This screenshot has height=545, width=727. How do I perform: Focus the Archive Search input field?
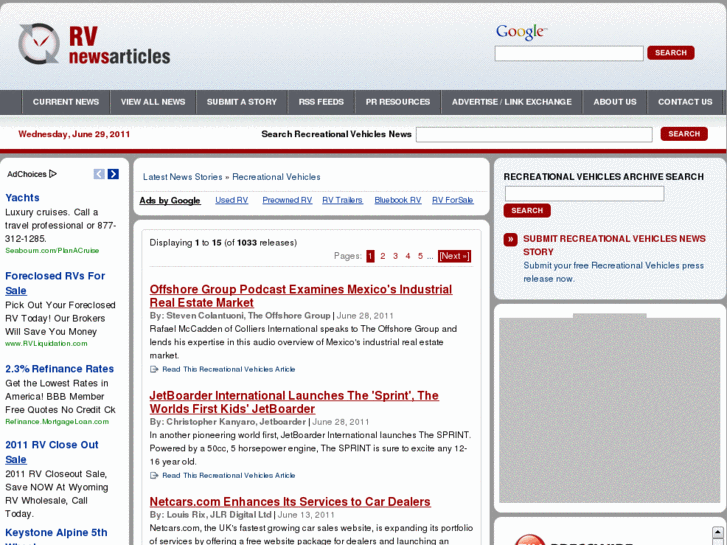coord(584,193)
